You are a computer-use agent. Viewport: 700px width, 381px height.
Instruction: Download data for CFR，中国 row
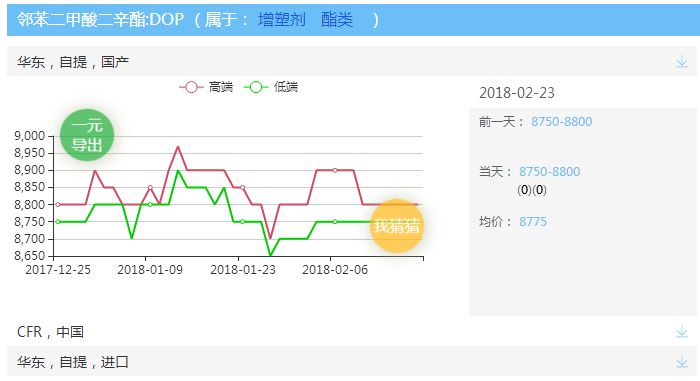click(x=682, y=331)
